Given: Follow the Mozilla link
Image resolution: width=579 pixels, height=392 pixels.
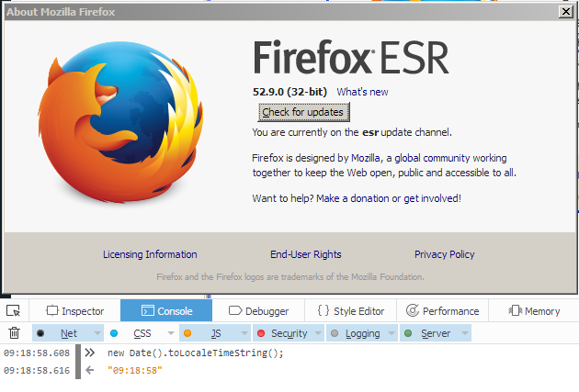Looking at the screenshot, I should tap(366, 158).
